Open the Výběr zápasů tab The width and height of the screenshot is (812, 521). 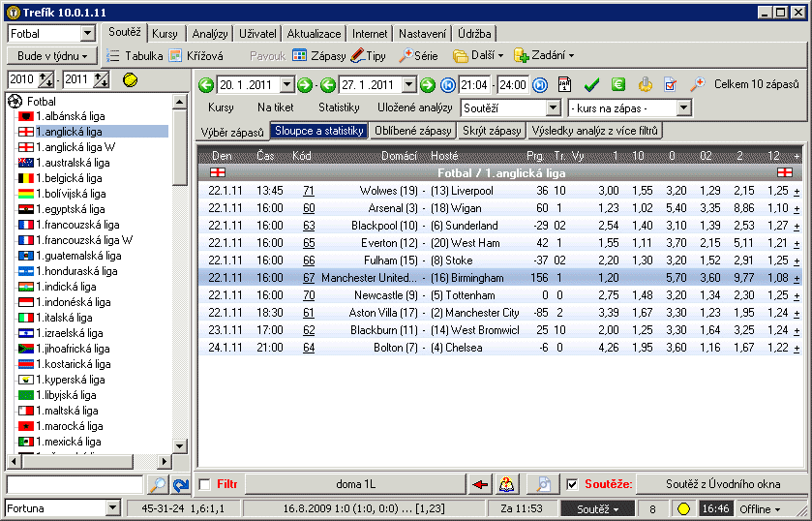pyautogui.click(x=232, y=133)
